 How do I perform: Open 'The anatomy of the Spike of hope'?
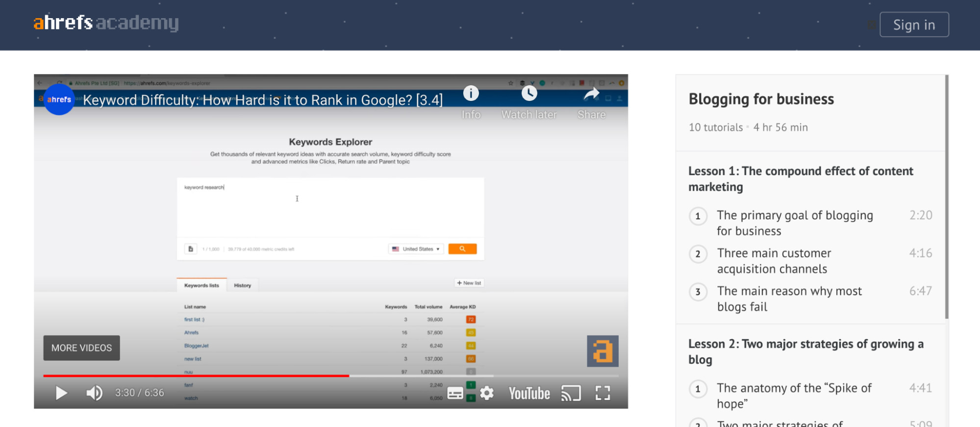tap(794, 396)
